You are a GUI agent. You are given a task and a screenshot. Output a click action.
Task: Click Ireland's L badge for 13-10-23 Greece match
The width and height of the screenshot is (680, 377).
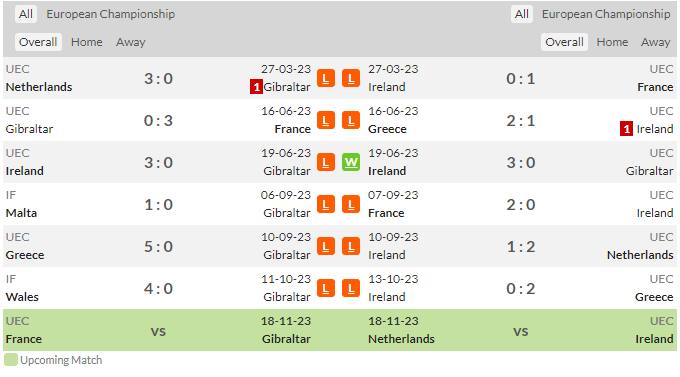(x=351, y=288)
